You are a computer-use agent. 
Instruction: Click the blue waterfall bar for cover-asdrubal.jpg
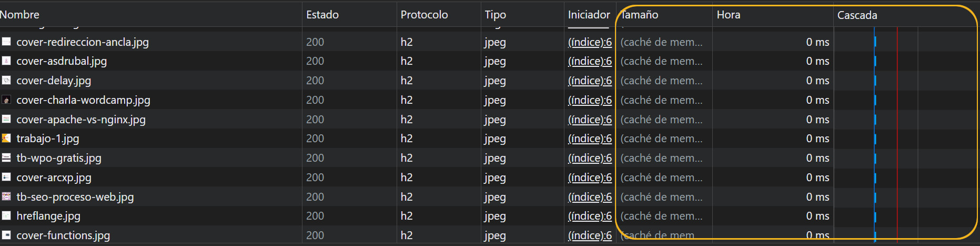point(875,61)
